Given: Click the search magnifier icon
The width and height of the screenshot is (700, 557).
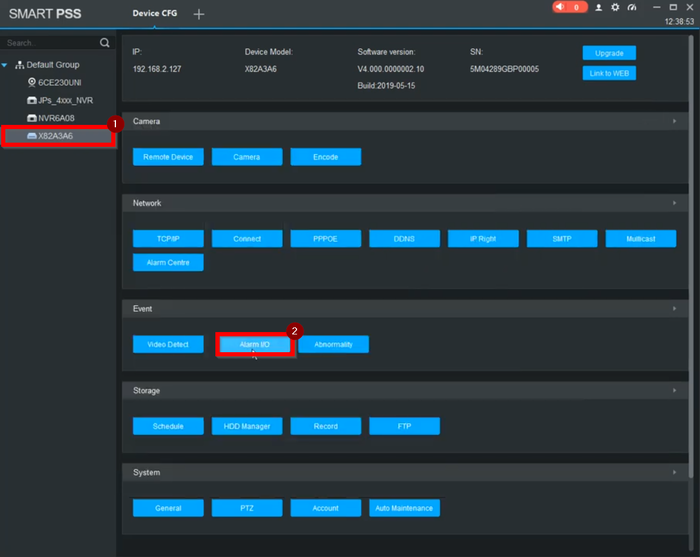Looking at the screenshot, I should (x=105, y=43).
